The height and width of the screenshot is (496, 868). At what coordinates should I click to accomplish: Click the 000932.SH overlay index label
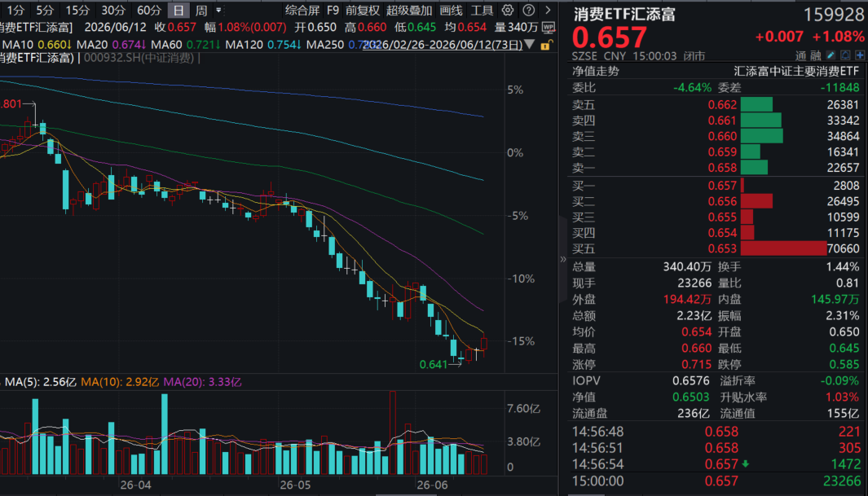click(139, 58)
